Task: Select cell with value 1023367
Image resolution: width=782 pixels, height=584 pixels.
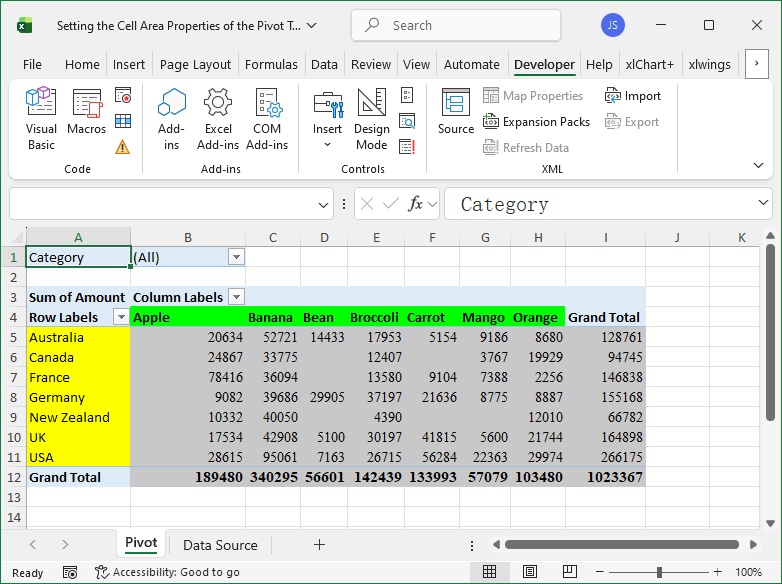Action: 605,477
